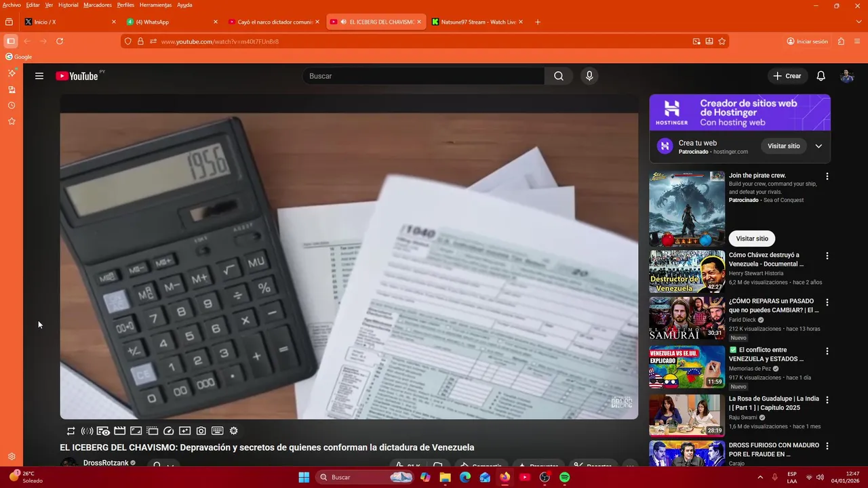Click the YouTube search magnifier button
The width and height of the screenshot is (868, 488).
(559, 76)
